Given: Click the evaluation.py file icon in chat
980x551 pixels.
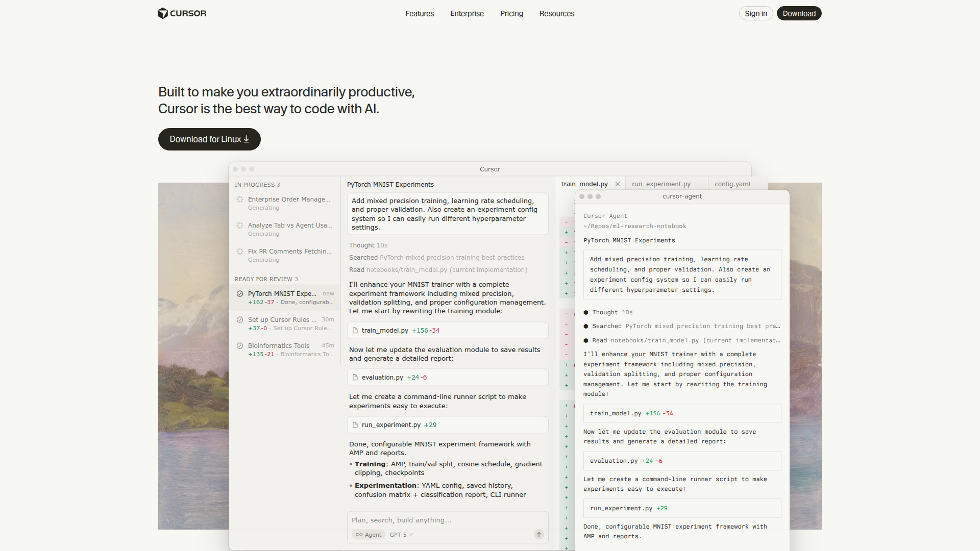Looking at the screenshot, I should click(x=355, y=378).
